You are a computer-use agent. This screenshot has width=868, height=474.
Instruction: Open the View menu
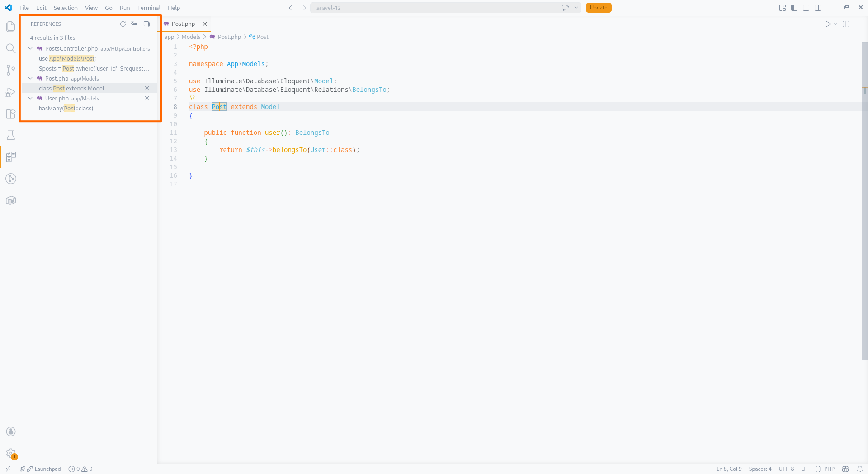pyautogui.click(x=91, y=8)
